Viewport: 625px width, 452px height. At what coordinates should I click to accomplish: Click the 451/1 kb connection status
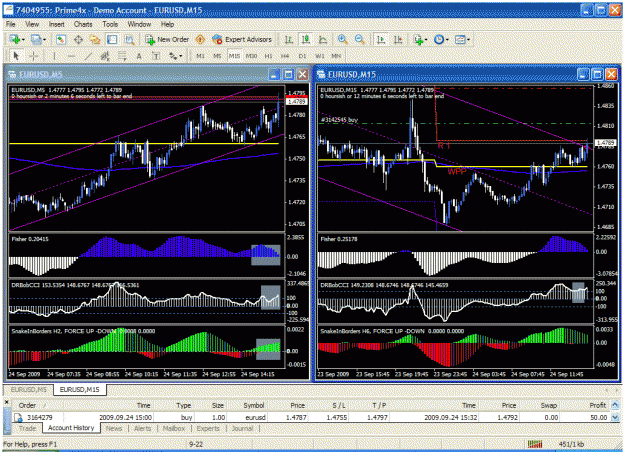click(571, 444)
